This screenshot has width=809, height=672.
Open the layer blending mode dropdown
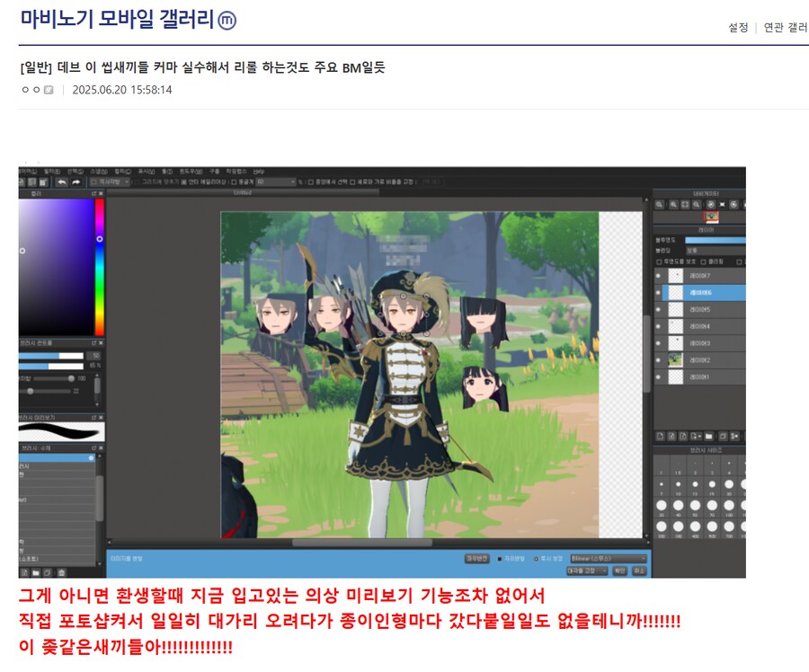pos(716,251)
